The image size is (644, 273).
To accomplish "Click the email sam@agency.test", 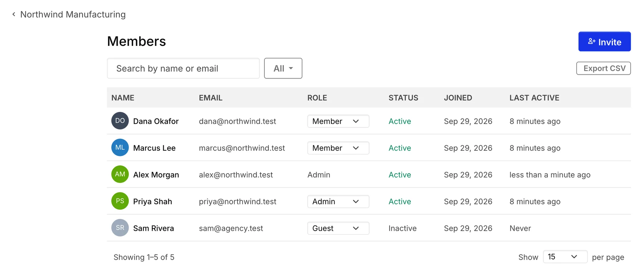I will tap(231, 228).
